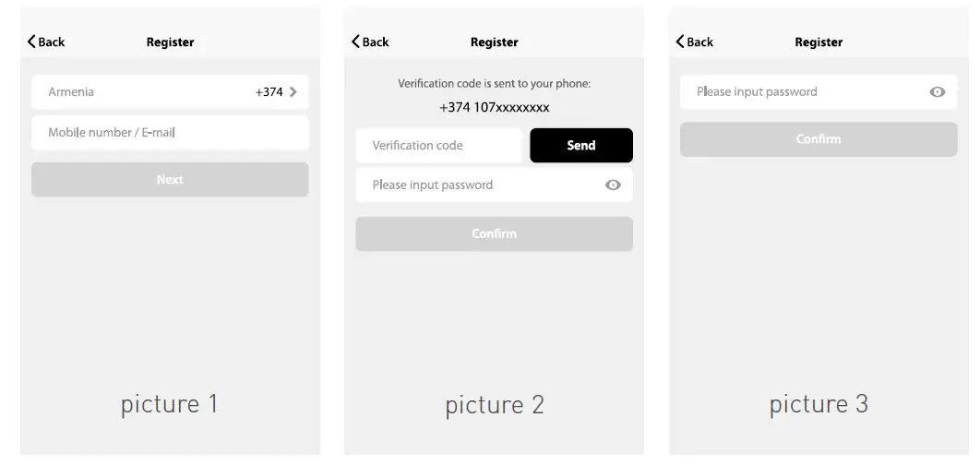
Task: Expand the +374 country code chevron
Action: point(293,91)
